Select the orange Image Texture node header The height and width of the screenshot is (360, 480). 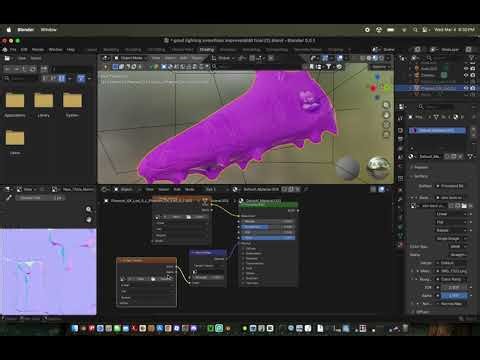(x=147, y=260)
